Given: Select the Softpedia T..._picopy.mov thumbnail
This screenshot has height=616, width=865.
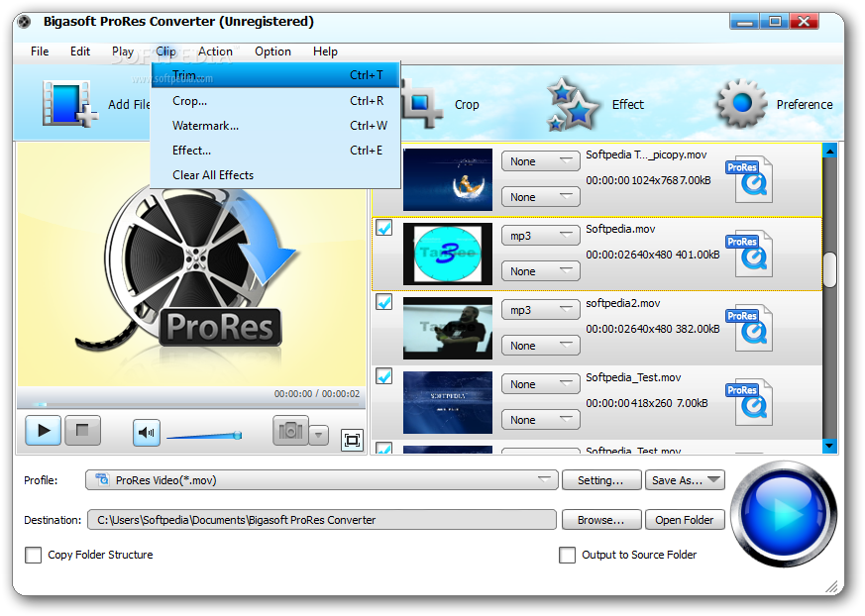Looking at the screenshot, I should 448,179.
